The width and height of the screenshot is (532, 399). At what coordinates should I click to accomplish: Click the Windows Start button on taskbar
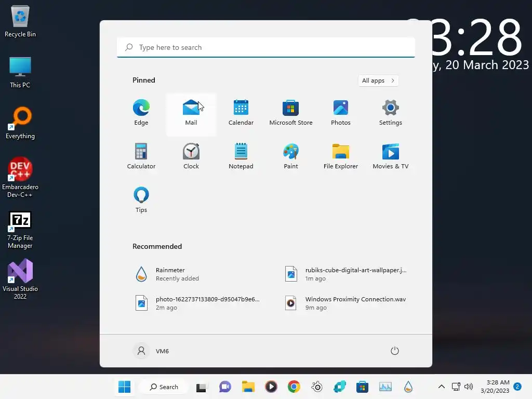[x=124, y=387]
